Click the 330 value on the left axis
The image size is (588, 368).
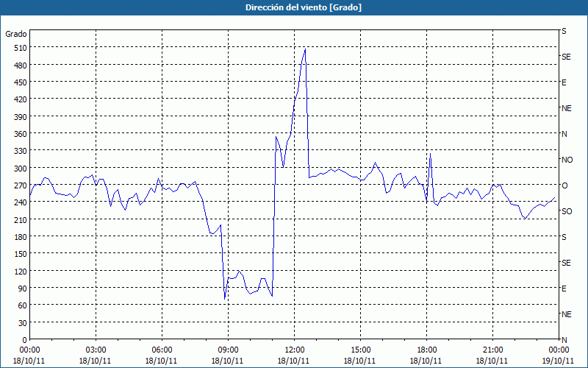coord(21,151)
